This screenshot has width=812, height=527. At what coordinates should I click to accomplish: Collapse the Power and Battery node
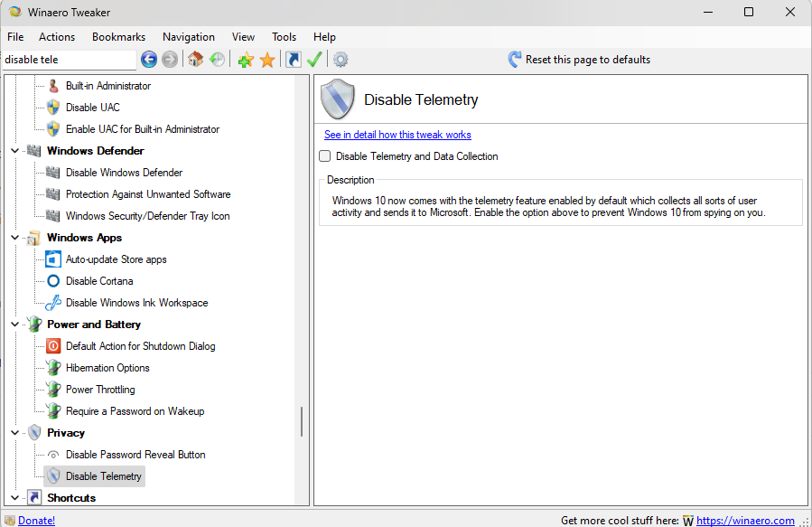coord(15,325)
